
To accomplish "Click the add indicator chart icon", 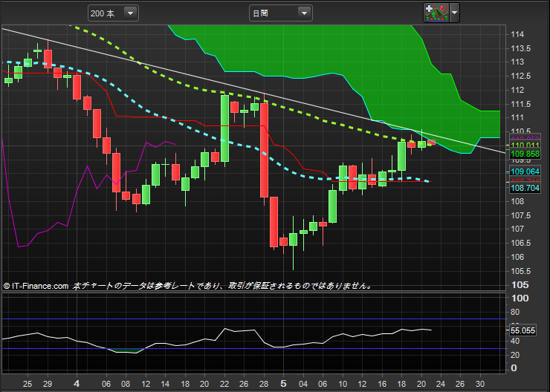I will click(436, 13).
